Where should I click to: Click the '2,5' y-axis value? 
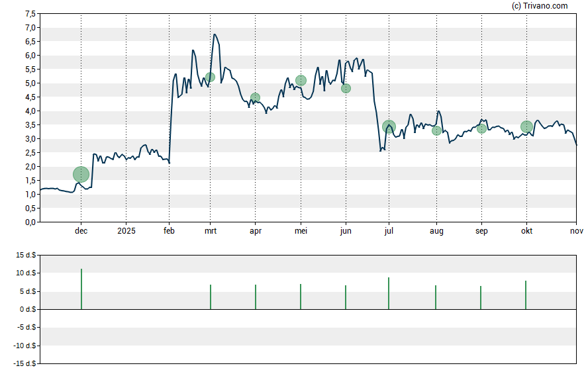(30, 153)
